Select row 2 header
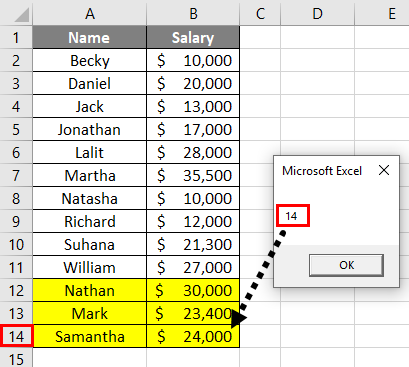 click(16, 60)
